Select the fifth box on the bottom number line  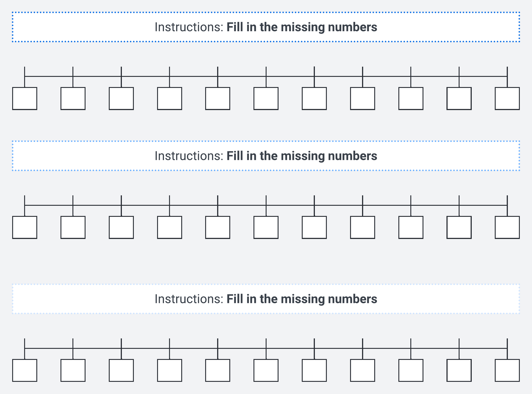218,370
